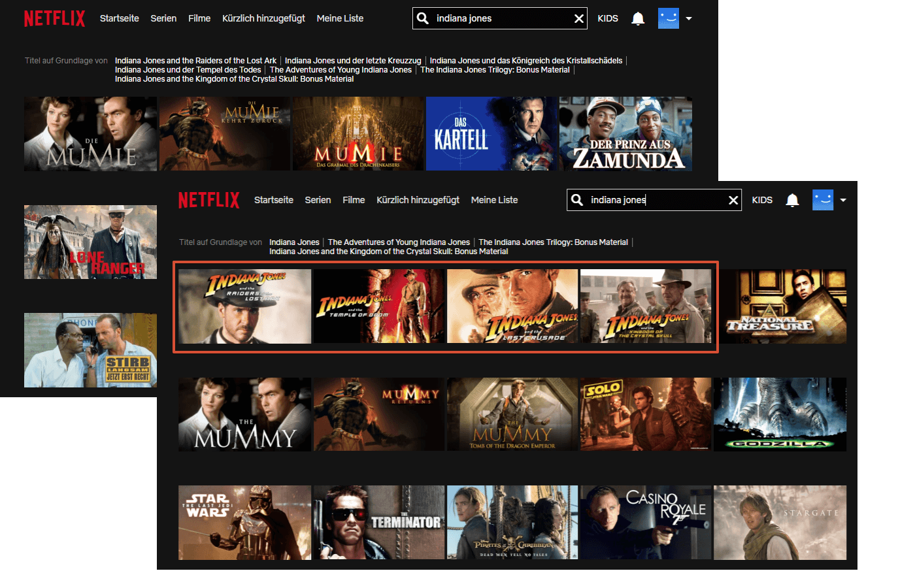Click KIDS in the back window

coord(608,18)
